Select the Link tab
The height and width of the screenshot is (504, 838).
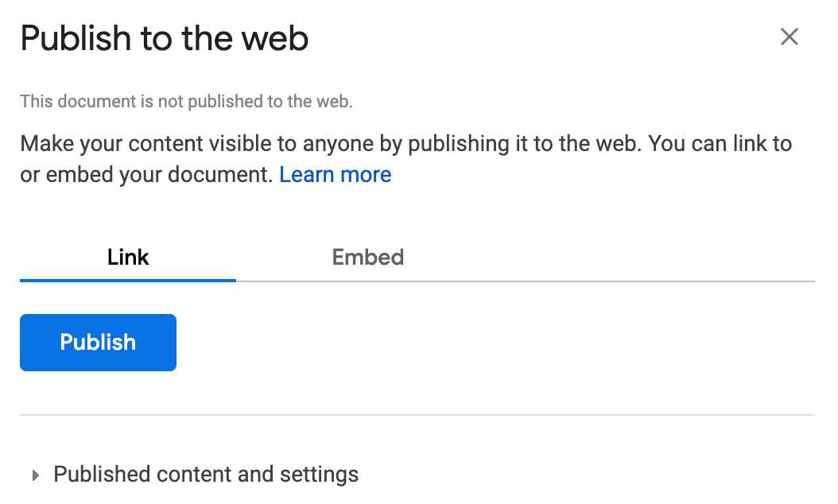click(x=128, y=258)
